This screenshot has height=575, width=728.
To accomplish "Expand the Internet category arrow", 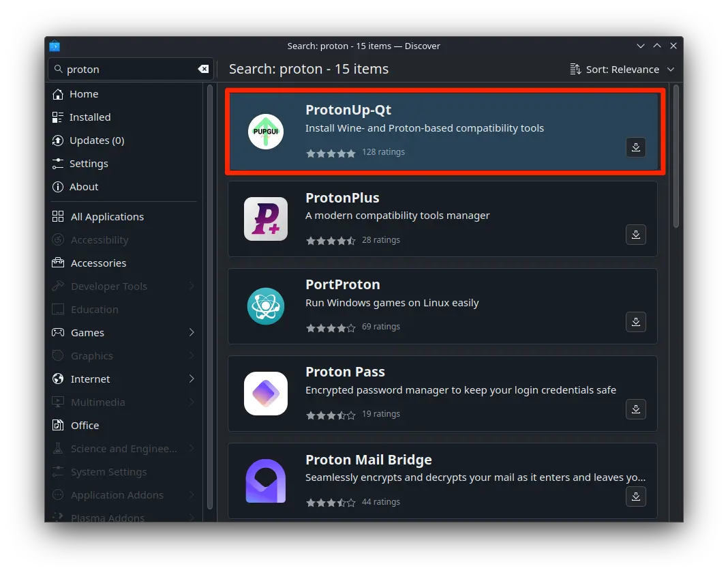I will point(192,379).
